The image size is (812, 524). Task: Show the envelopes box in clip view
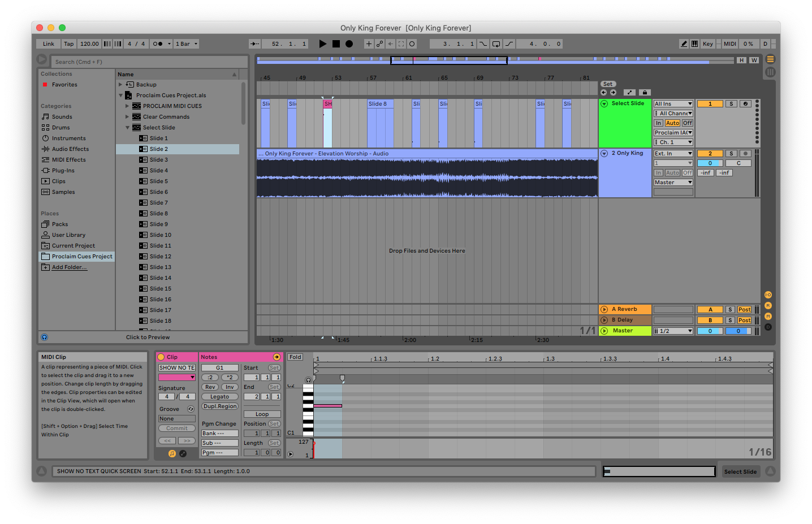183,453
